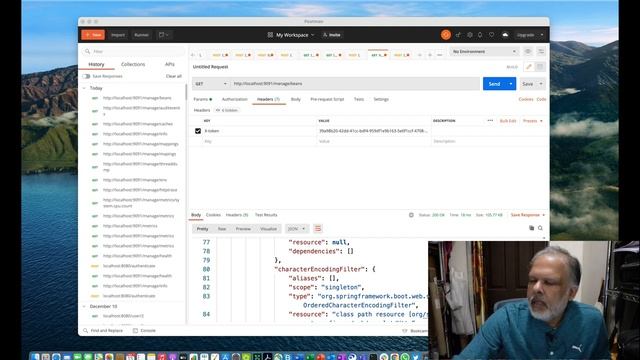Click the pencil edit icon beside Build

(x=529, y=67)
